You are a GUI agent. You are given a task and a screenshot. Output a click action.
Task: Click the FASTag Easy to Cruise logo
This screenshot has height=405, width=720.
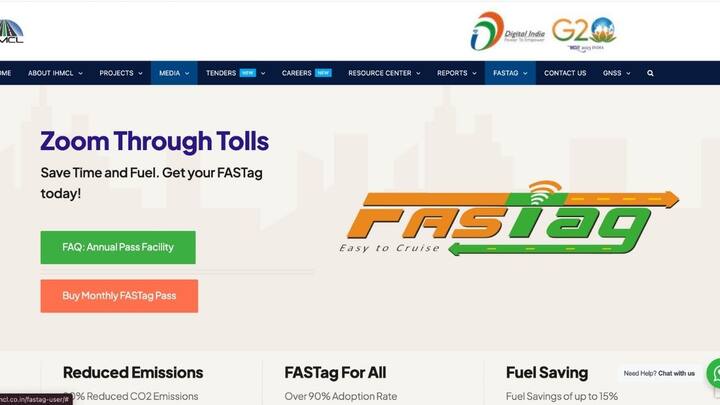(509, 219)
